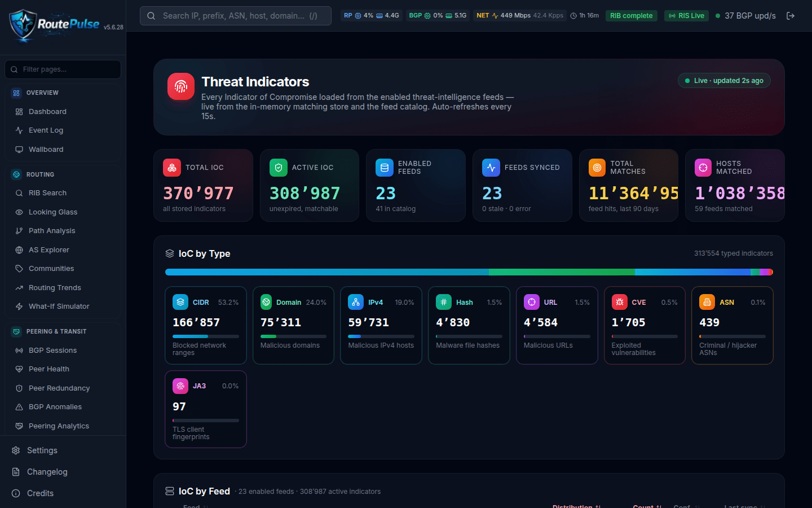Click the Total IOC alert icon
This screenshot has height=508, width=812.
[172, 168]
